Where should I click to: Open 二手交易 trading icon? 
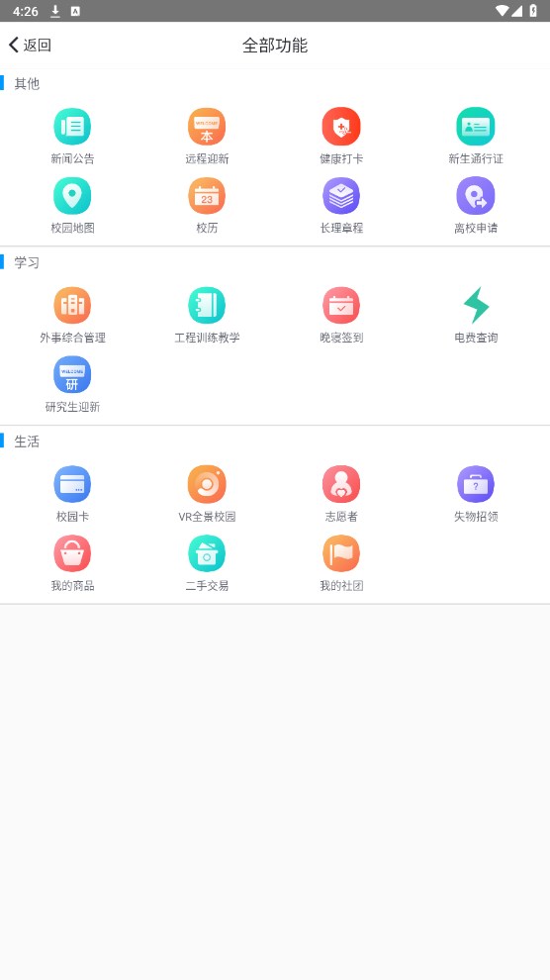[207, 553]
